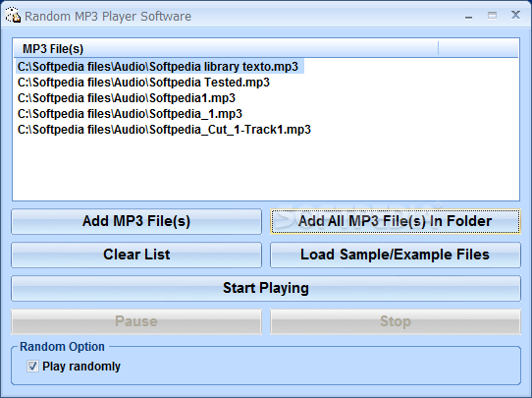Close the Random MP3 Player window
532x398 pixels.
(515, 15)
